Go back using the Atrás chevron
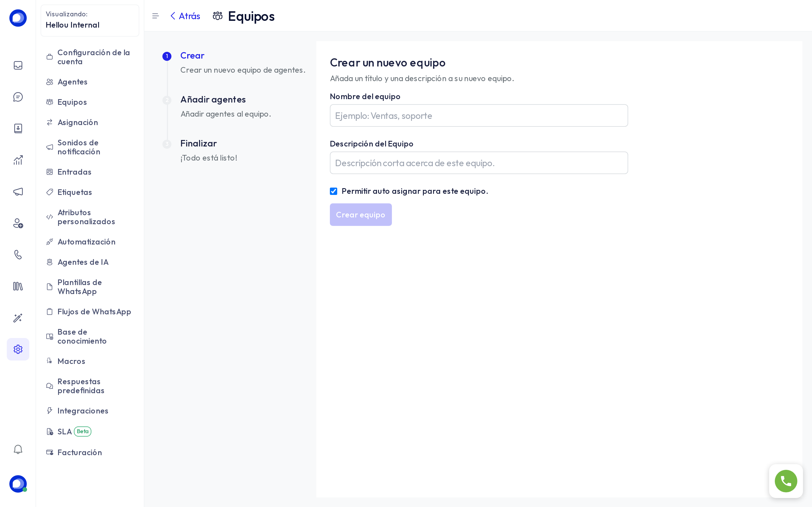 coord(185,16)
